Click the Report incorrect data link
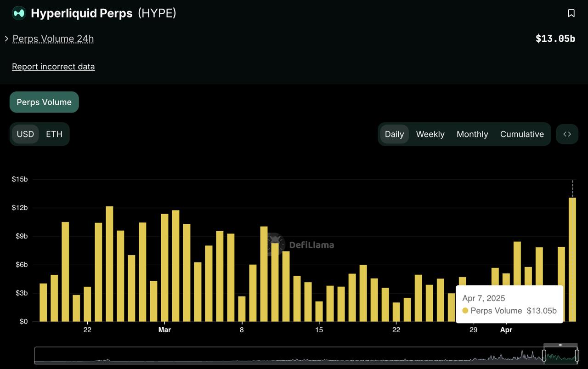This screenshot has height=369, width=588. click(x=53, y=67)
